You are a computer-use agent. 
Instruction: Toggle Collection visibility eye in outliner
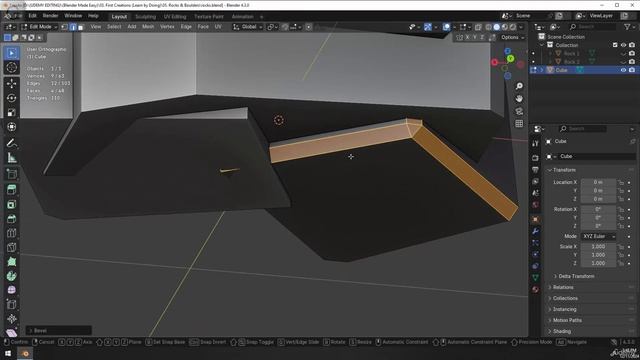623,45
